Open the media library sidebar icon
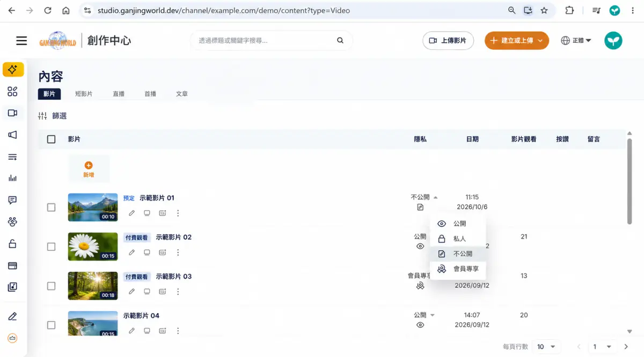Viewport: 644px width, 357px height. [x=12, y=287]
